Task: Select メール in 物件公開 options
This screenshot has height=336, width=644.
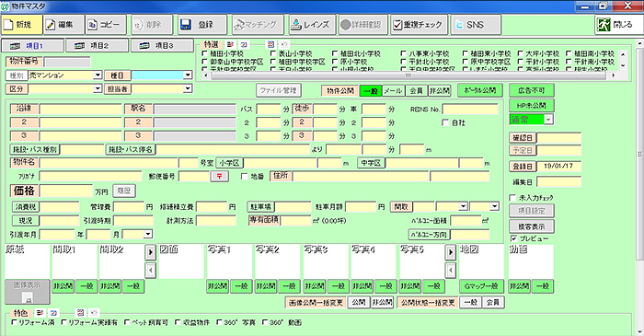Action: click(394, 91)
